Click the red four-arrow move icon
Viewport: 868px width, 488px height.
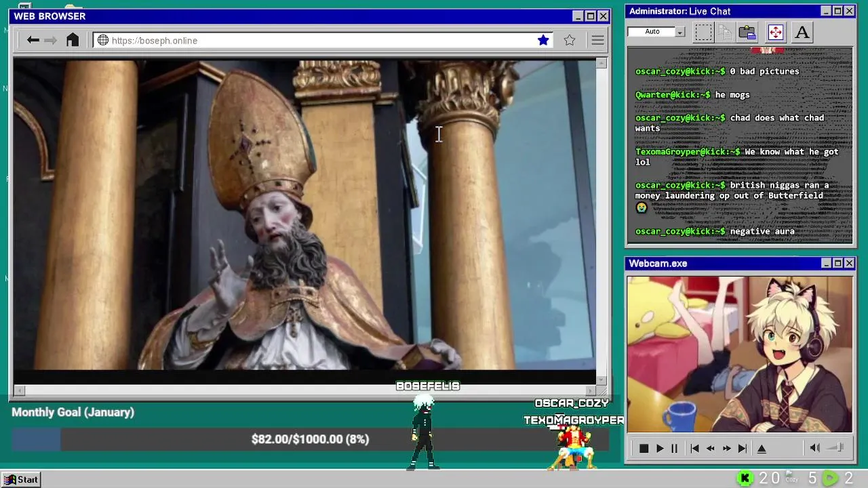coord(776,32)
